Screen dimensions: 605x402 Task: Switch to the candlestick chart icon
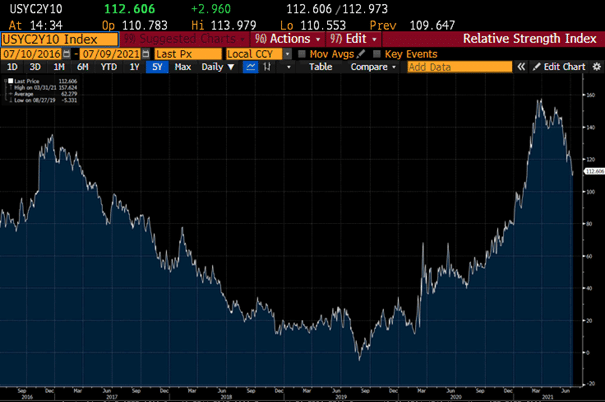pos(266,67)
